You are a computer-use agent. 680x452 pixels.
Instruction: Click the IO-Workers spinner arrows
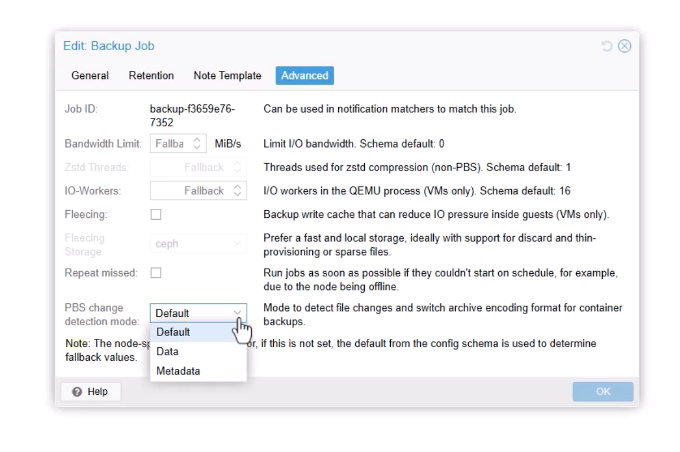[x=237, y=190]
